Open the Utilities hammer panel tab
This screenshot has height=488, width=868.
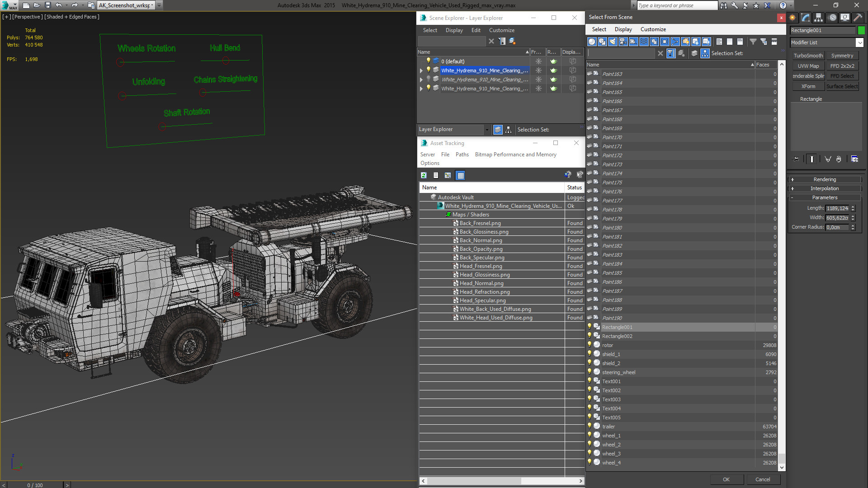(x=858, y=18)
